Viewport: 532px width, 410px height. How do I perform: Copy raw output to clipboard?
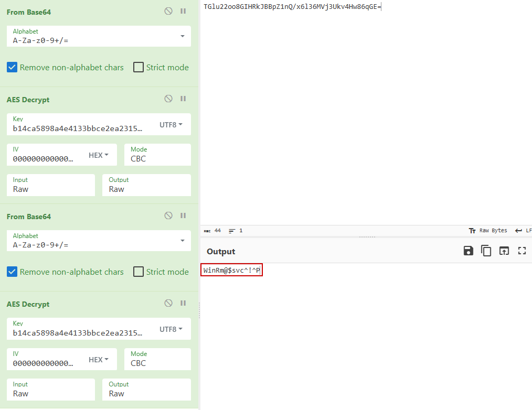coord(486,251)
